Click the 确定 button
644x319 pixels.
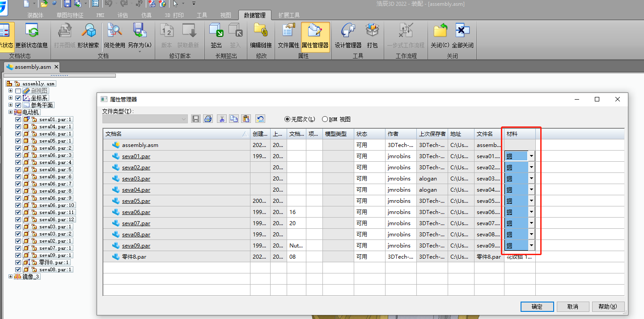click(537, 306)
